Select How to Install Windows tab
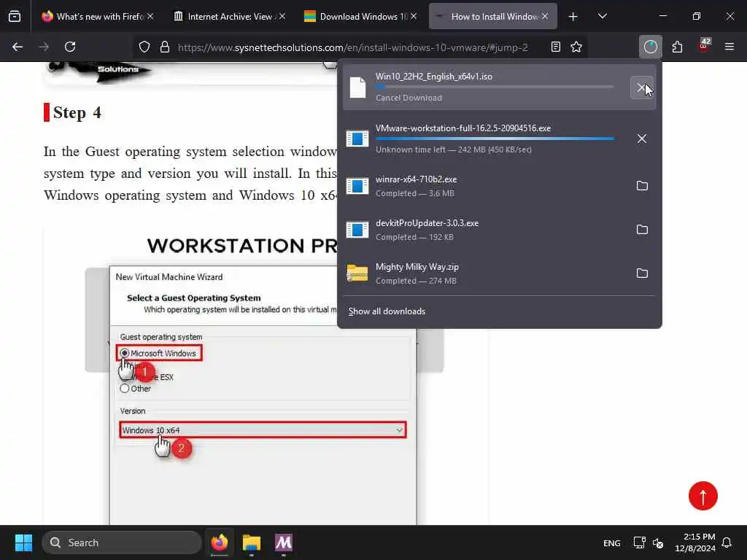This screenshot has height=560, width=747. pos(493,17)
